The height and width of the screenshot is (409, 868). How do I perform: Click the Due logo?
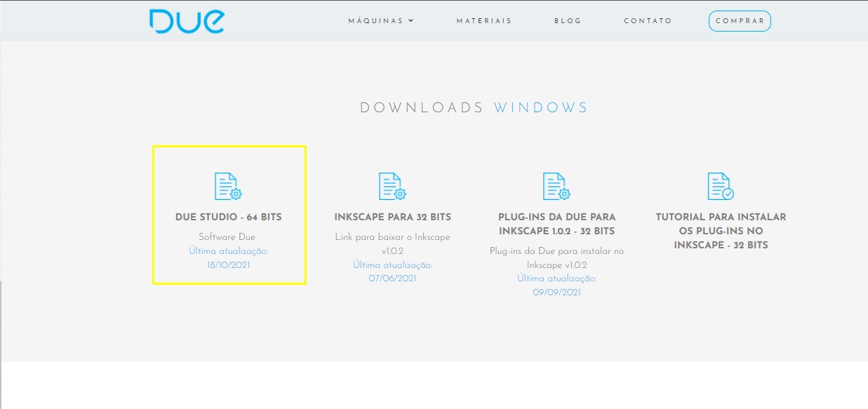pyautogui.click(x=187, y=21)
